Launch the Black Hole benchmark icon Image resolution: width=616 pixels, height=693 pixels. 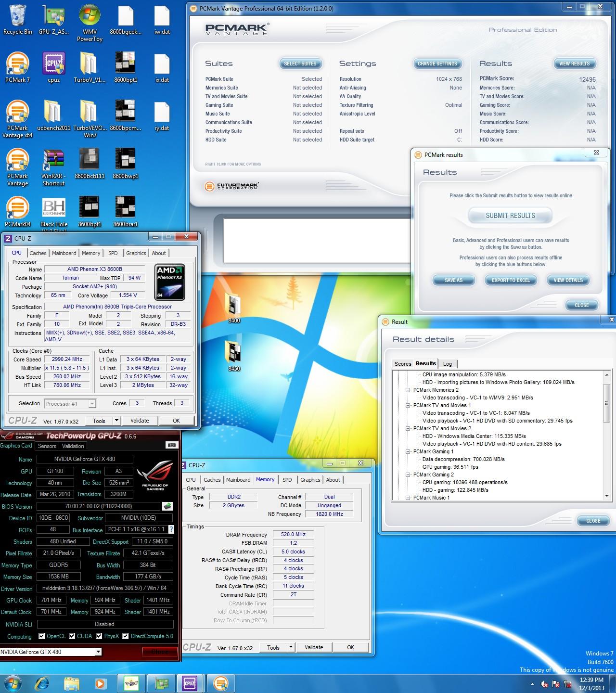[54, 212]
